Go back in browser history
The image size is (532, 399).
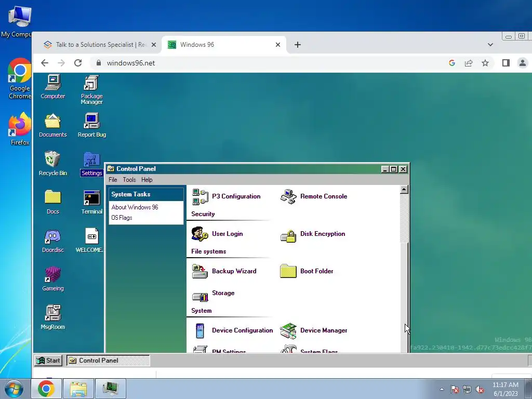(45, 63)
